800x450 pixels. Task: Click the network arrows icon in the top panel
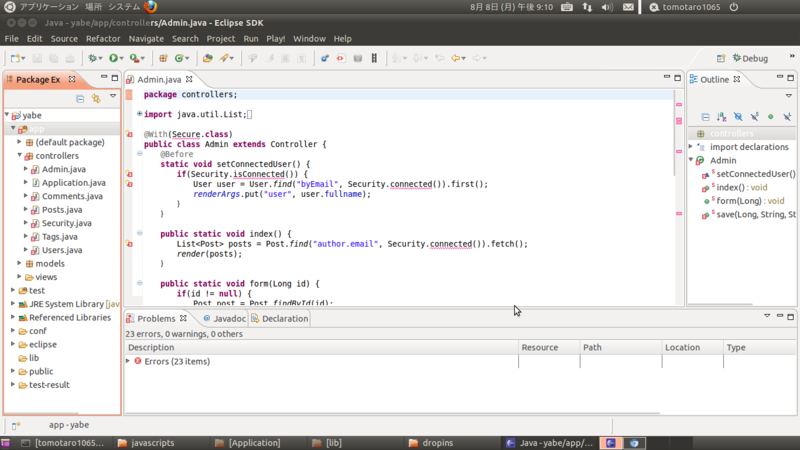pos(587,7)
